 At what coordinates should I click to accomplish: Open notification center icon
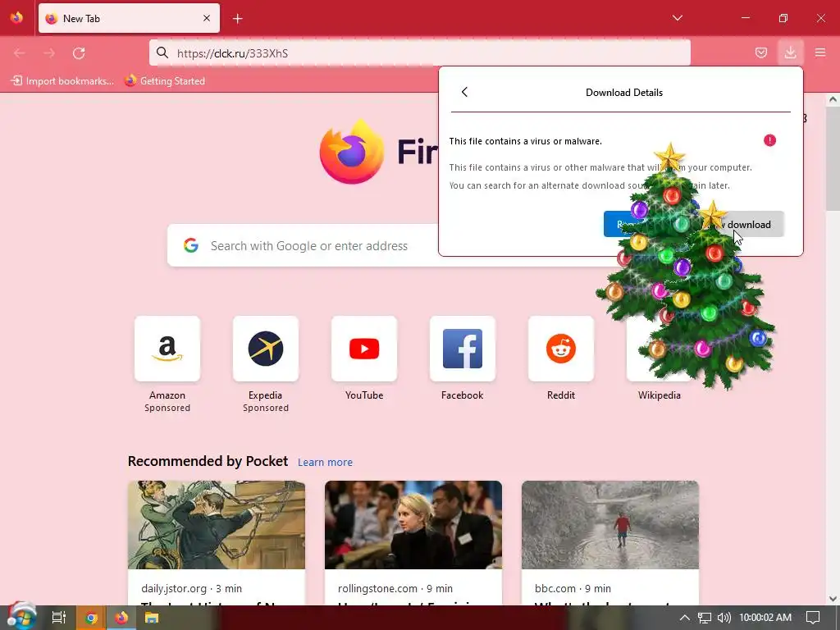click(x=813, y=618)
